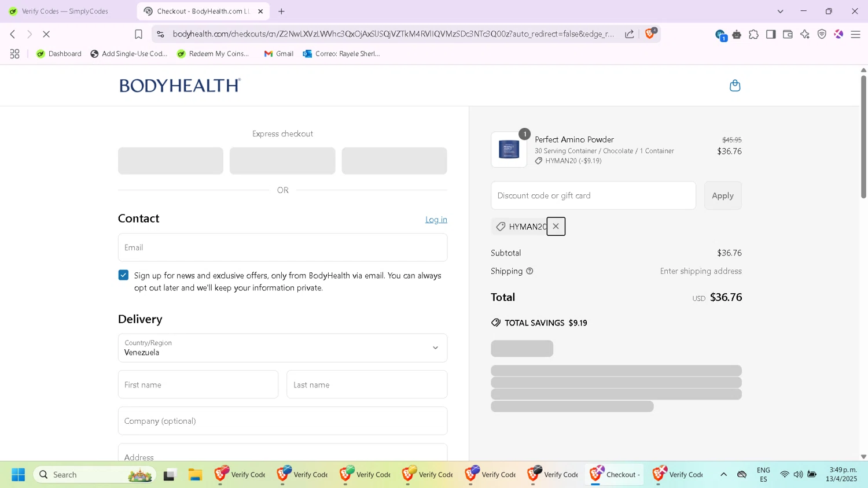This screenshot has width=868, height=488.
Task: Click the taskbar Search box
Action: (x=95, y=475)
